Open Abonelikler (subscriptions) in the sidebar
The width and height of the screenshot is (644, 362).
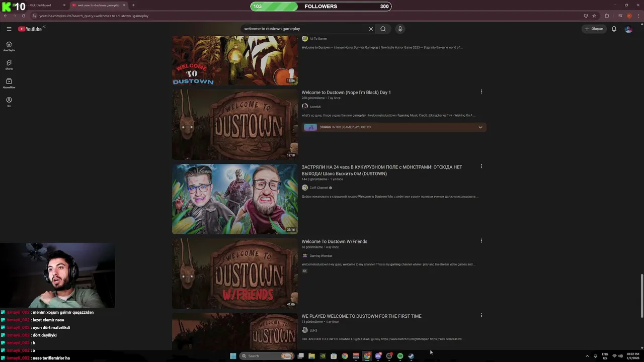pyautogui.click(x=9, y=83)
